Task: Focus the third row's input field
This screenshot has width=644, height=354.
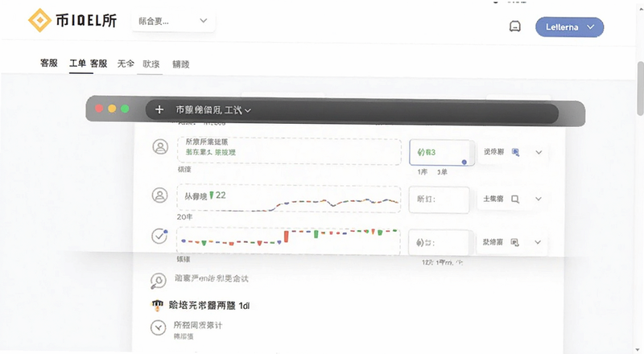Action: pos(439,243)
